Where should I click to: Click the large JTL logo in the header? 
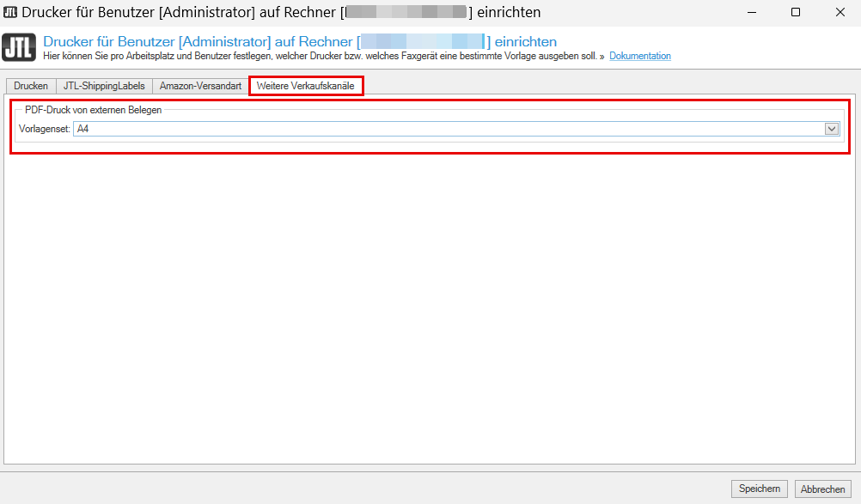tap(19, 48)
